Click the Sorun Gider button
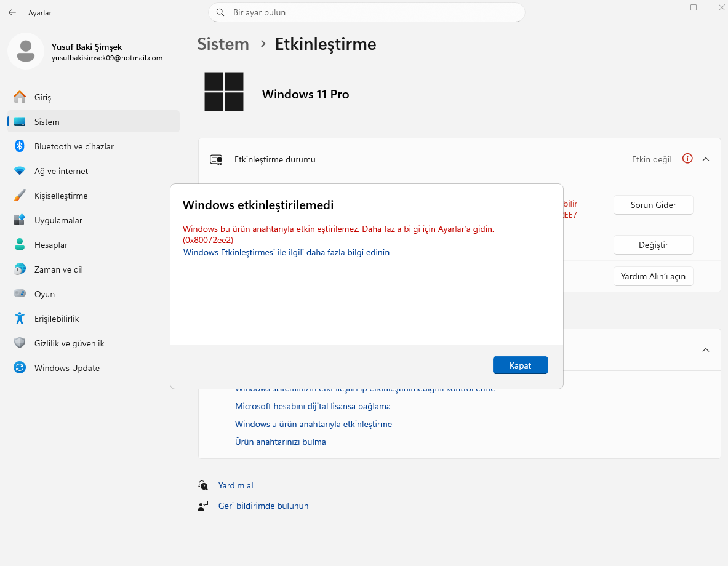Viewport: 728px width, 566px height. [654, 205]
